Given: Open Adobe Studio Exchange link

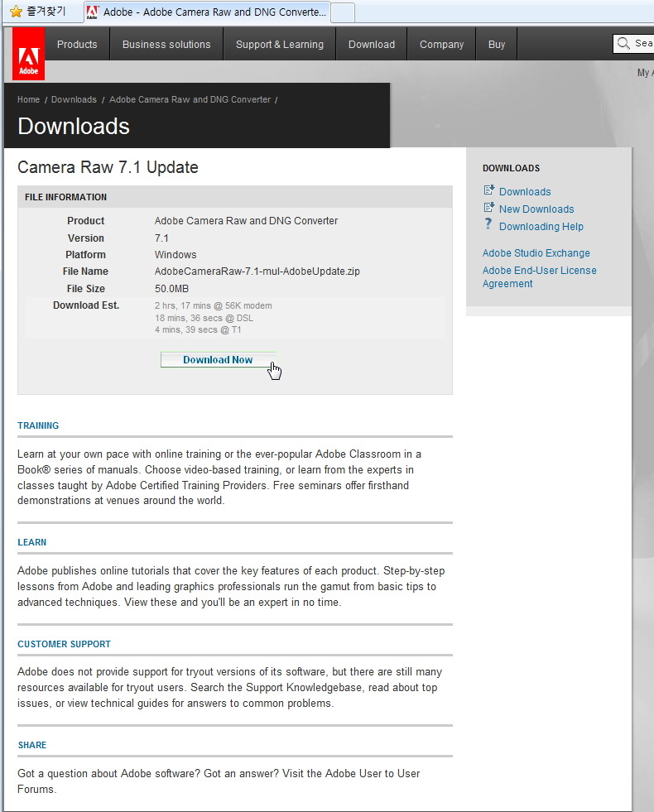Looking at the screenshot, I should click(536, 253).
